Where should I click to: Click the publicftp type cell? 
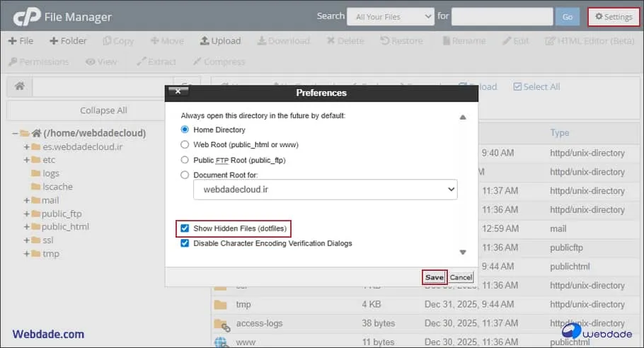click(566, 248)
